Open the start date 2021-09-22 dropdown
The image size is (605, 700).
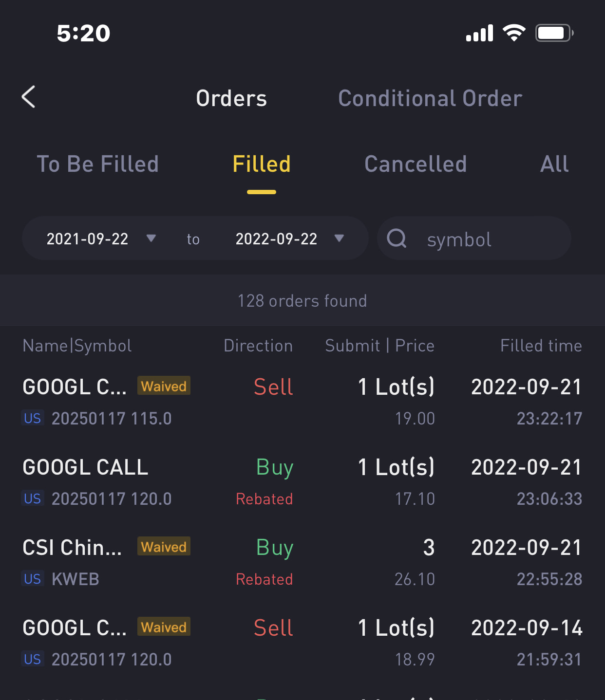pyautogui.click(x=101, y=239)
